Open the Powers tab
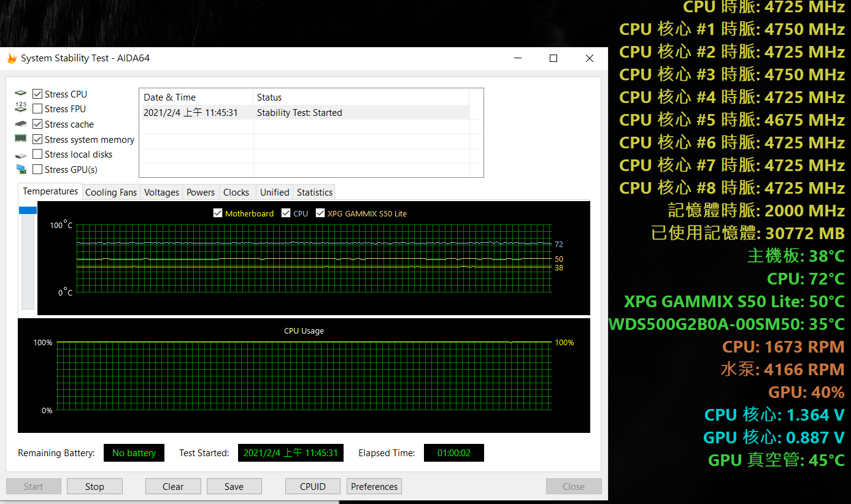 tap(201, 193)
